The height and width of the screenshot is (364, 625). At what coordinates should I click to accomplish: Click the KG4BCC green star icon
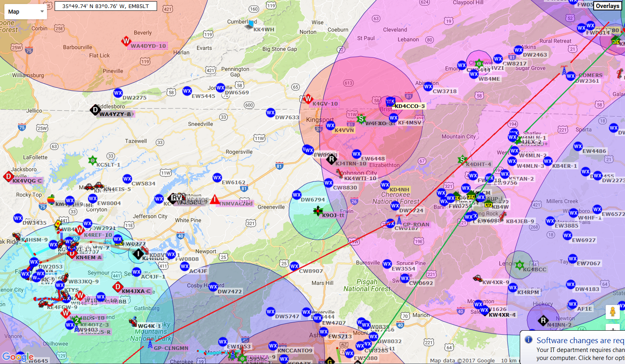coord(519,265)
